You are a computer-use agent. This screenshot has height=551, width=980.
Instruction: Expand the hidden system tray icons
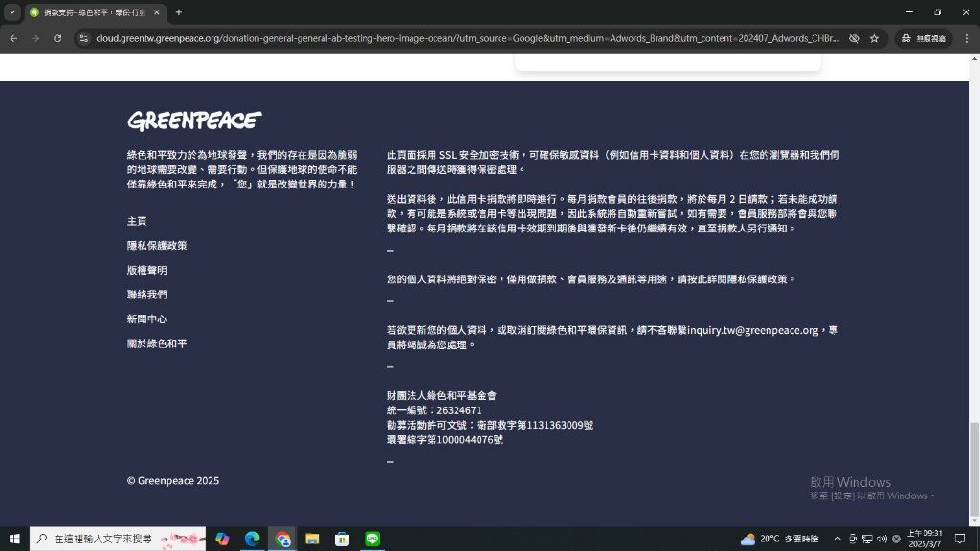[x=837, y=539]
